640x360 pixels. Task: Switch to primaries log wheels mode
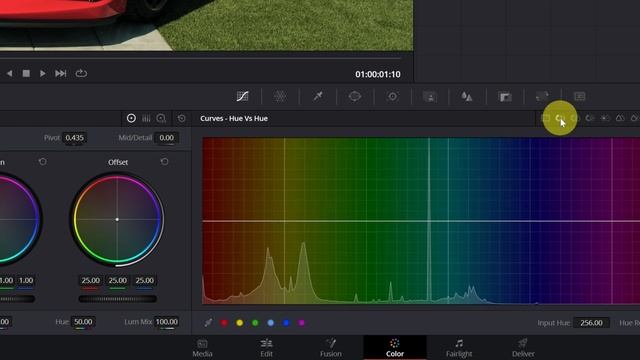click(x=161, y=118)
